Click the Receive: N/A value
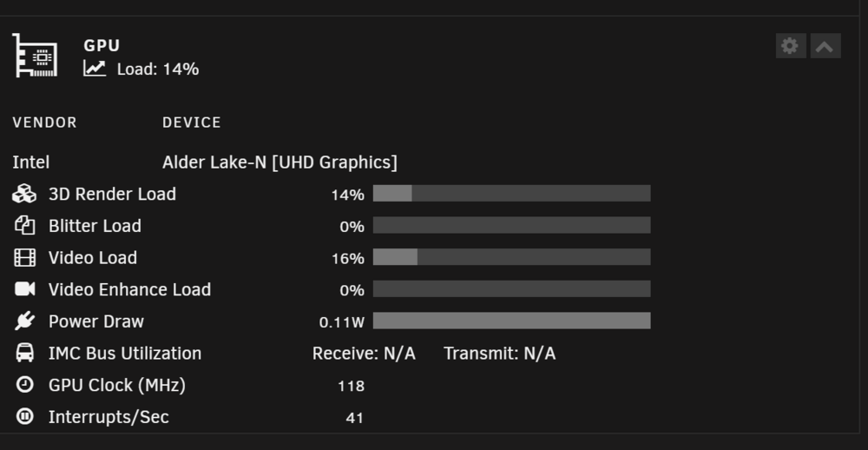 click(x=364, y=353)
